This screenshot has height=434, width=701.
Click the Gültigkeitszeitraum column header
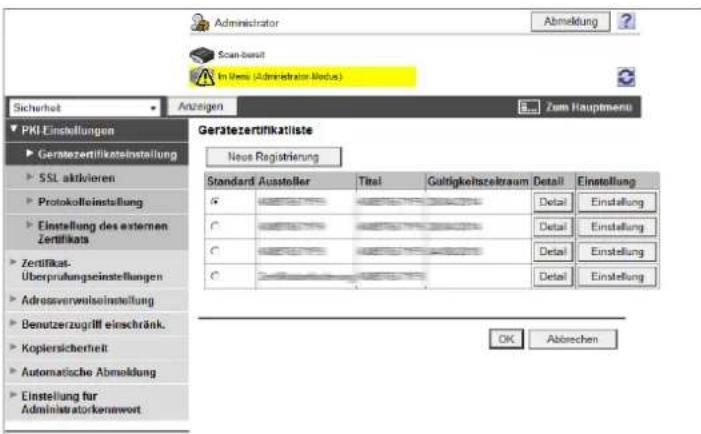coord(478,181)
